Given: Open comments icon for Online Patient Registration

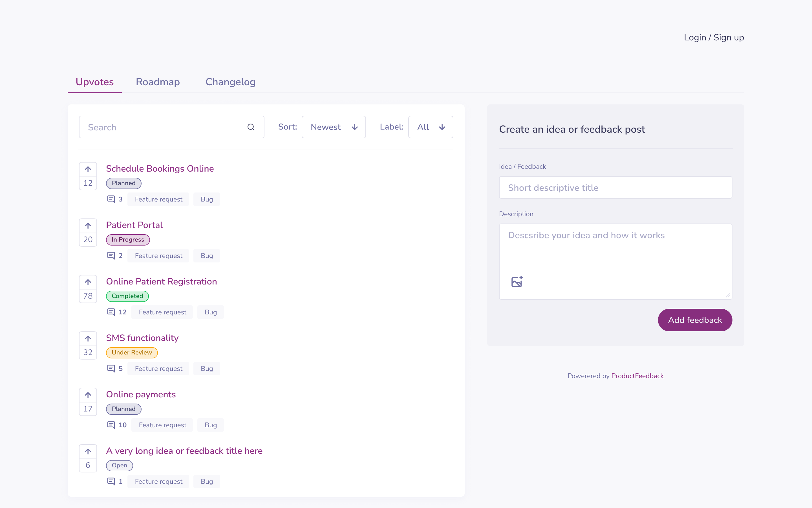Looking at the screenshot, I should point(111,312).
